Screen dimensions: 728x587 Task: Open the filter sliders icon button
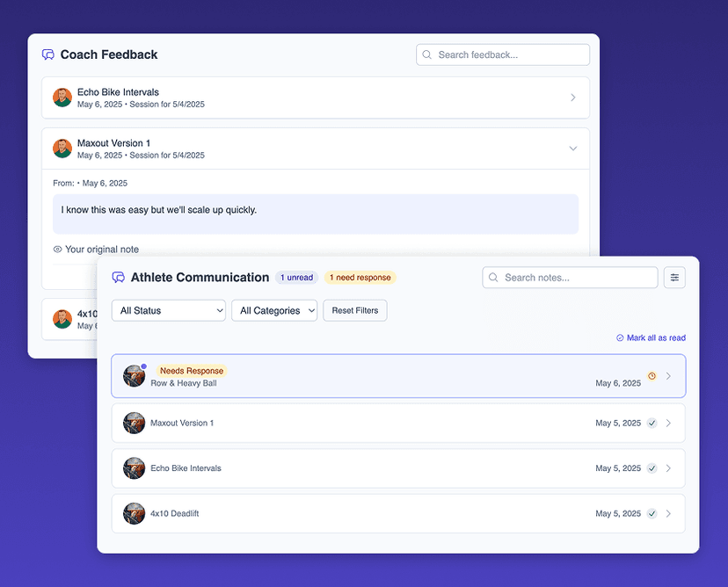pos(674,278)
